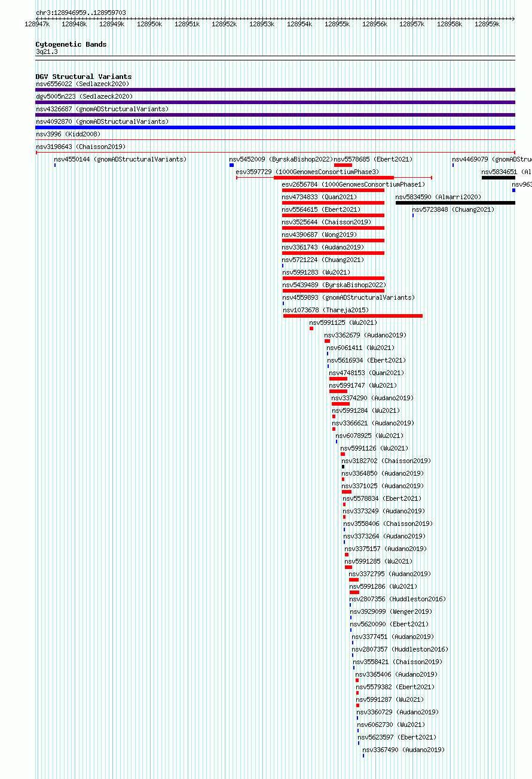532x779 pixels.
Task: Click the nsv2807356 (Huddleston2016) label
Action: point(398,599)
